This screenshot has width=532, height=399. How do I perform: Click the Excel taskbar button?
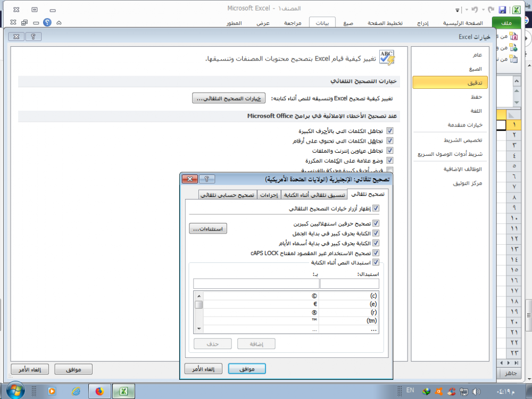click(123, 391)
